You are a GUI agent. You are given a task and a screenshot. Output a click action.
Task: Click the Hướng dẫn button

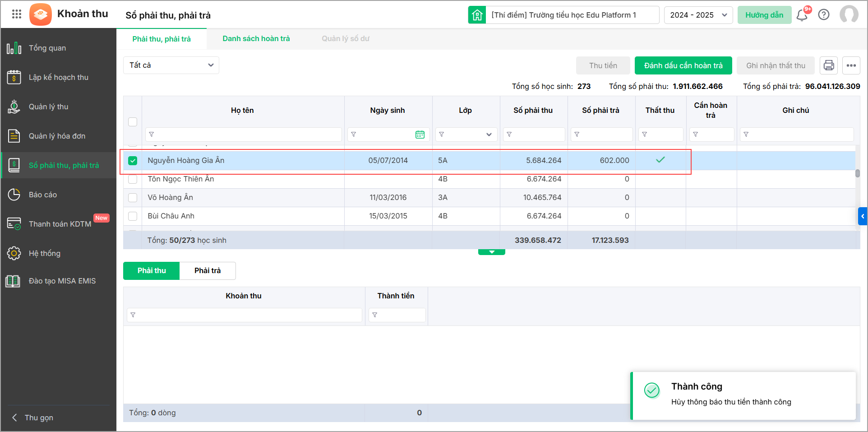tap(764, 15)
